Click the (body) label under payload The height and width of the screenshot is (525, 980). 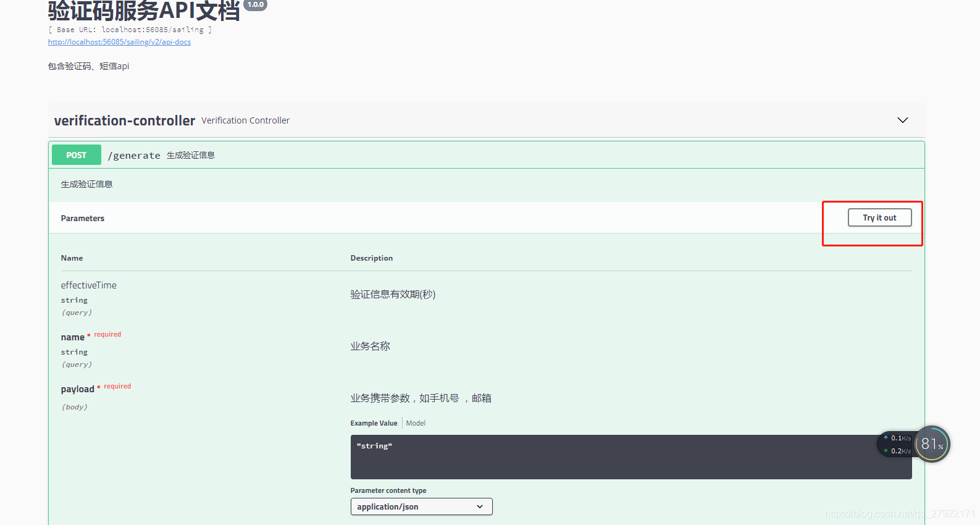coord(74,407)
